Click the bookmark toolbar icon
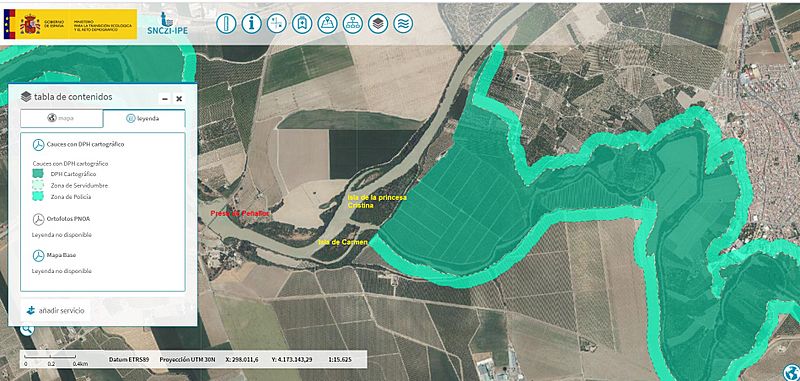The image size is (800, 381). click(302, 23)
